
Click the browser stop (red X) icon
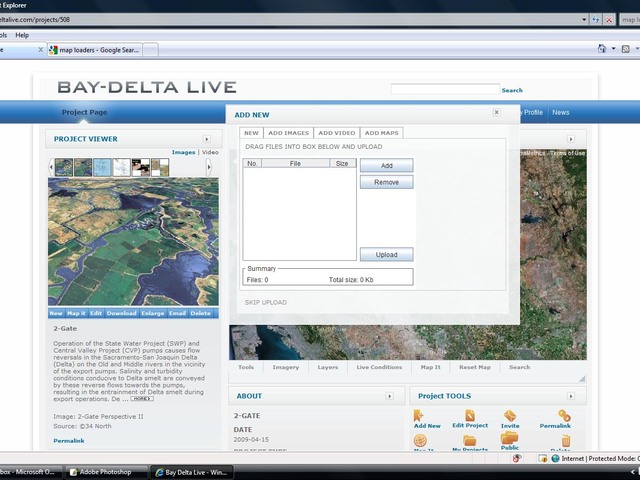(609, 20)
